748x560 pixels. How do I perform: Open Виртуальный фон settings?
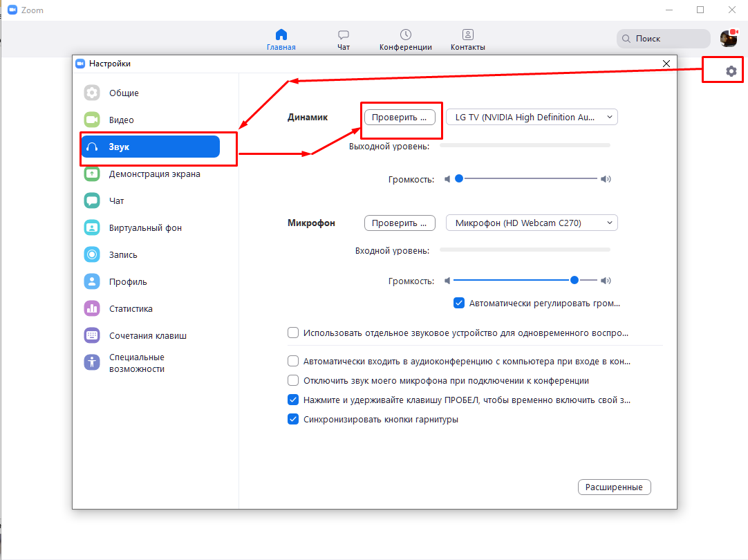tap(151, 227)
